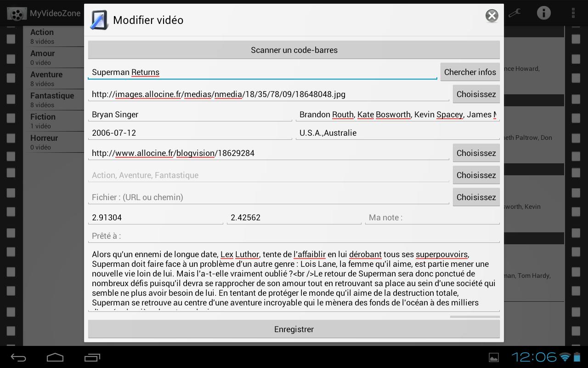Edit the 2006-07-12 release date field
The width and height of the screenshot is (588, 368).
coord(190,132)
